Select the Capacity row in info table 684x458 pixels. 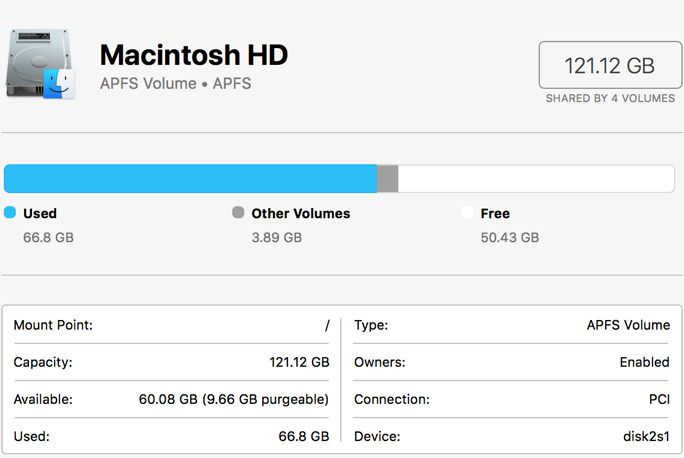(171, 362)
